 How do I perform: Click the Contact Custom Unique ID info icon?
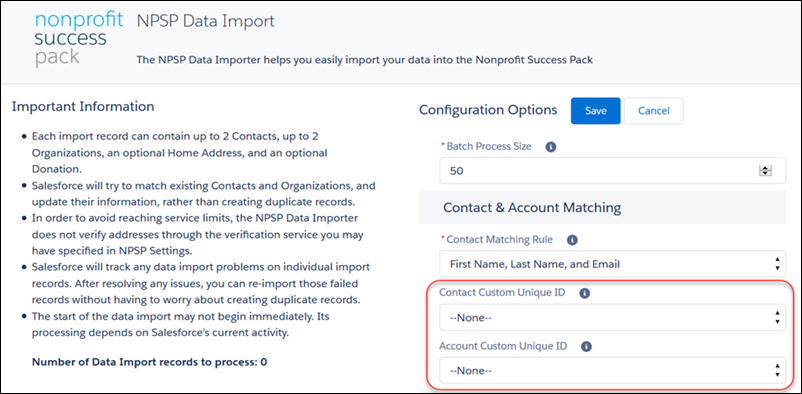point(585,294)
